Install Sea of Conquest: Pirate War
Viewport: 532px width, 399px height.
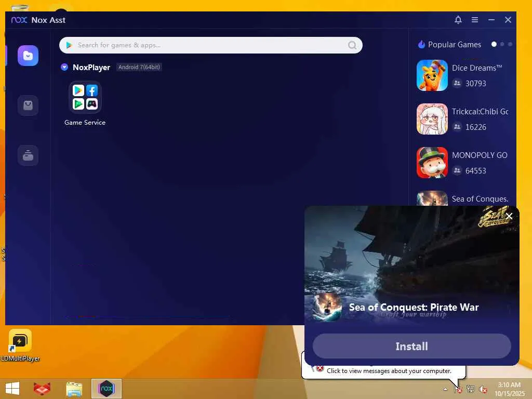(411, 346)
